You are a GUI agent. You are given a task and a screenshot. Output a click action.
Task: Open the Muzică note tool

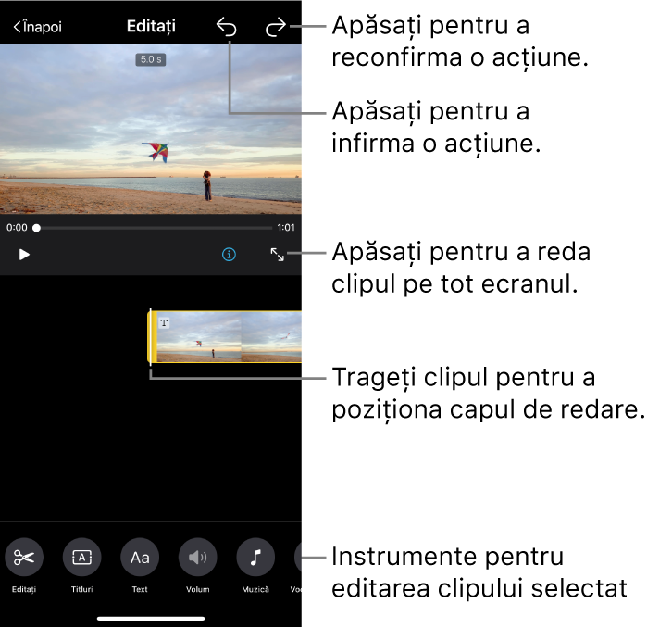click(255, 558)
